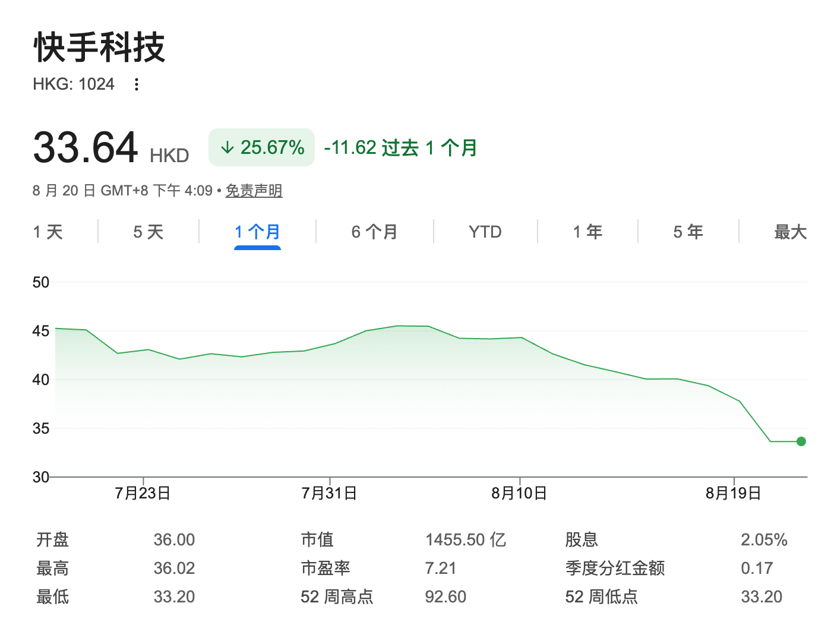Screen dimensions: 828x644
Task: Click the 7月31日 axis date label
Action: (x=329, y=494)
